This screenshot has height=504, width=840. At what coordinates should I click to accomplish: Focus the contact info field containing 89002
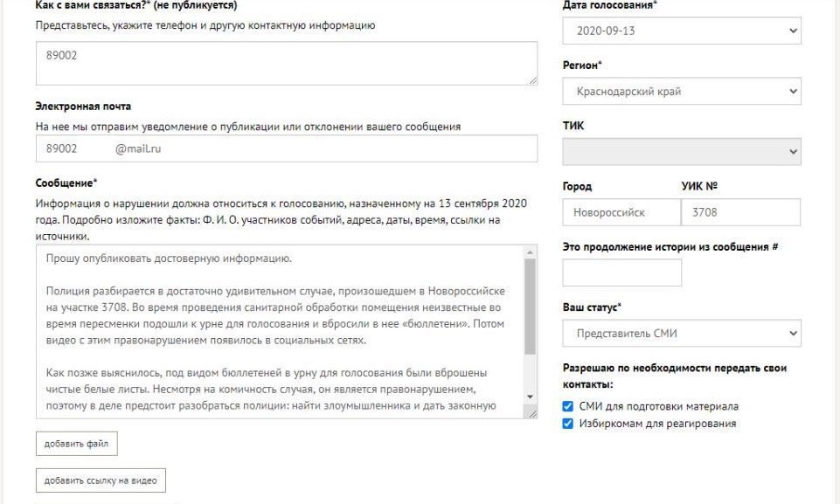click(287, 63)
